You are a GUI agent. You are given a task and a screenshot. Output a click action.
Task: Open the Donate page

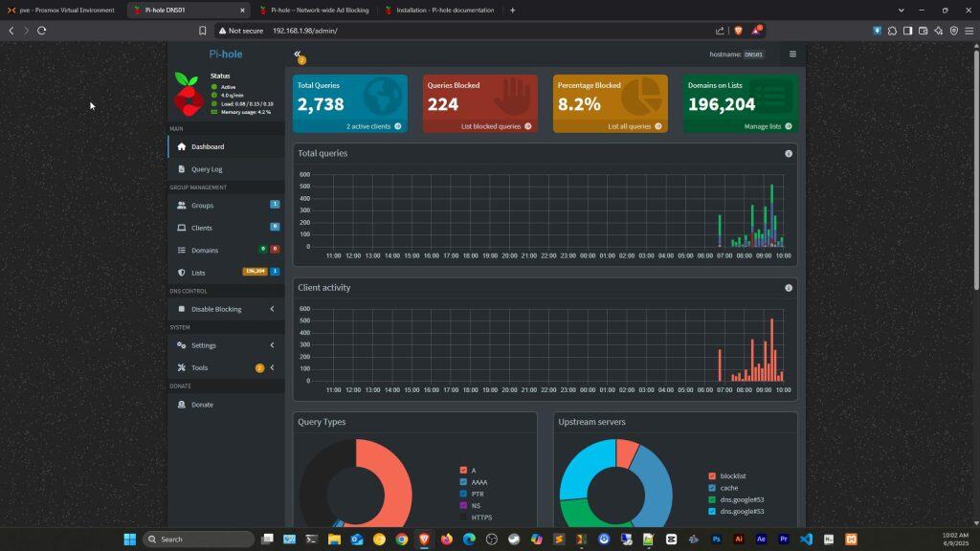point(226,405)
